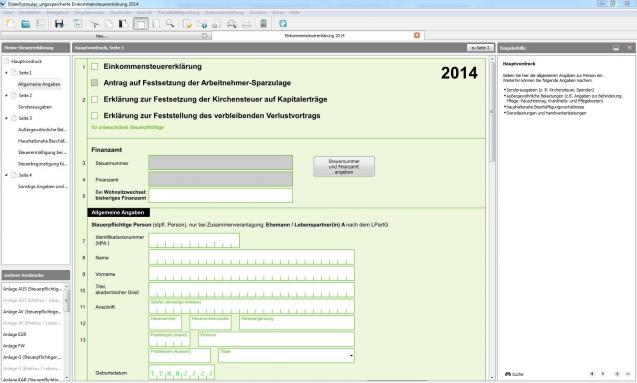
Task: Open the Staat dropdown in address section
Action: click(286, 355)
